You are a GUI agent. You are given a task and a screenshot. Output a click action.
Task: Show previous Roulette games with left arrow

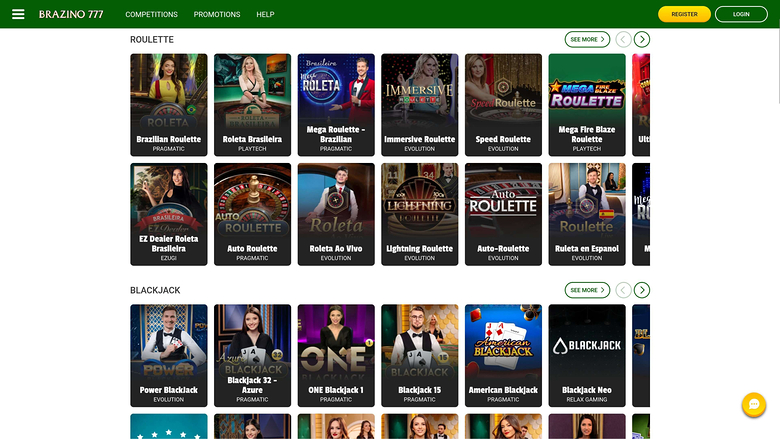coord(623,39)
